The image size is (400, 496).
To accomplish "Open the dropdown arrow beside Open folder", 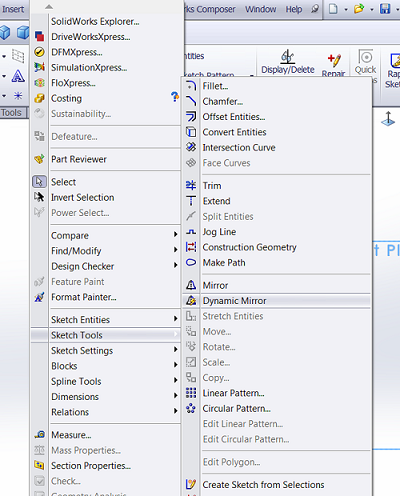I will (x=372, y=9).
